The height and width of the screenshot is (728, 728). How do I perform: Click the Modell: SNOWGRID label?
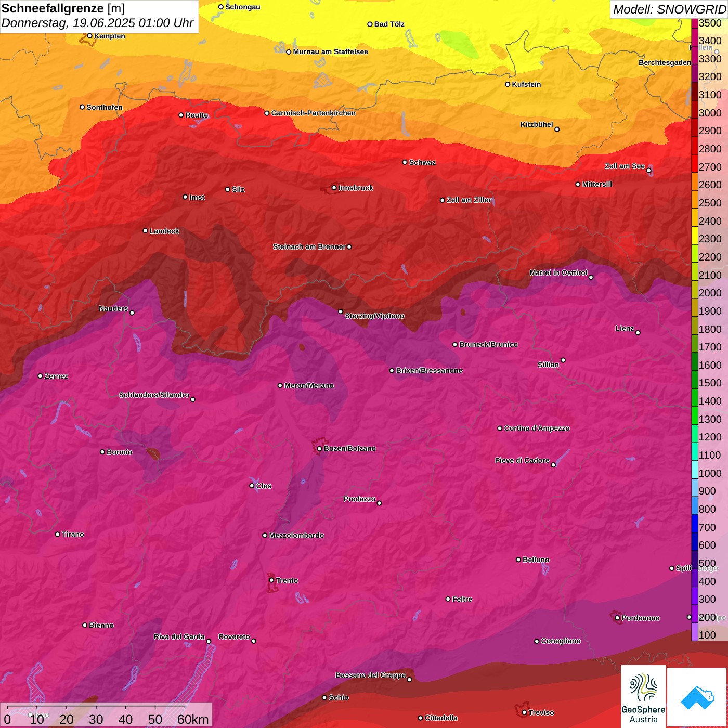[669, 9]
